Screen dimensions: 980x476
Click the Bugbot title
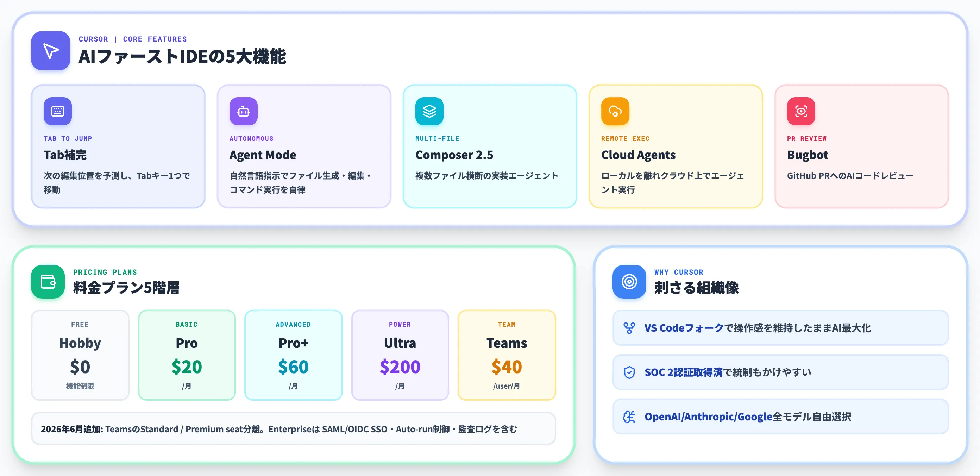point(807,155)
